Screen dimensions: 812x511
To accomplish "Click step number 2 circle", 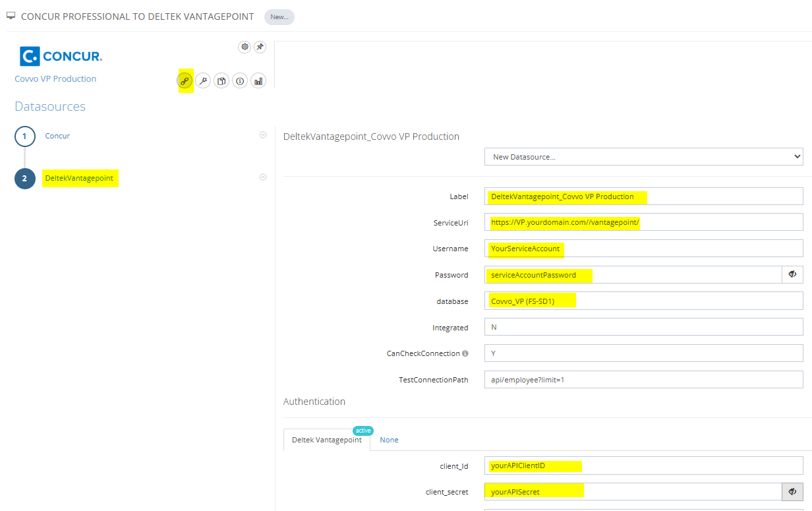I will coord(25,179).
